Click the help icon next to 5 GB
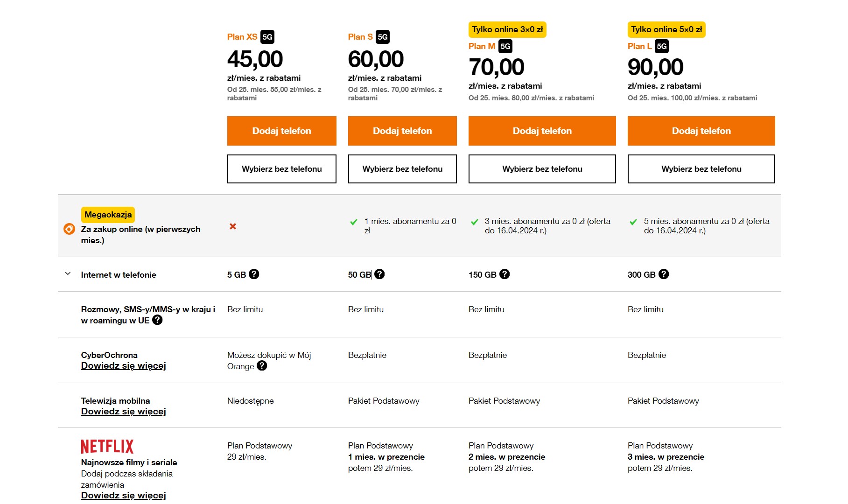 [254, 274]
